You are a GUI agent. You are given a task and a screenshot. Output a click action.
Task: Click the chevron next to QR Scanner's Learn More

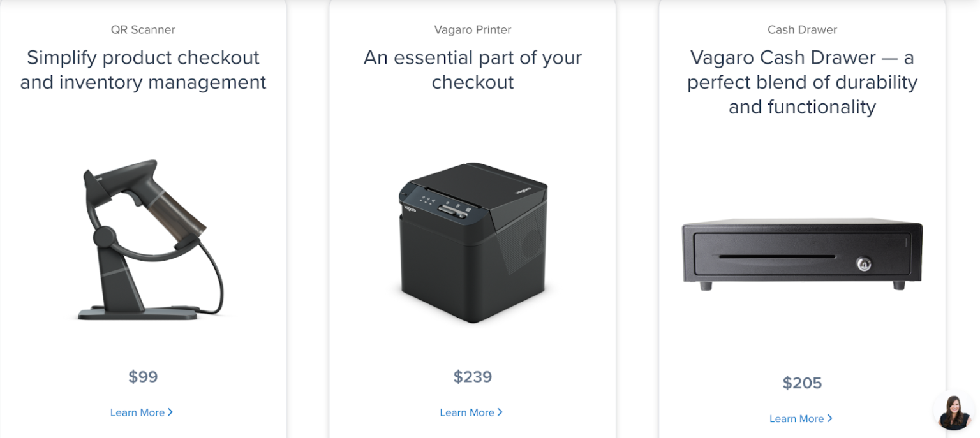tap(171, 412)
